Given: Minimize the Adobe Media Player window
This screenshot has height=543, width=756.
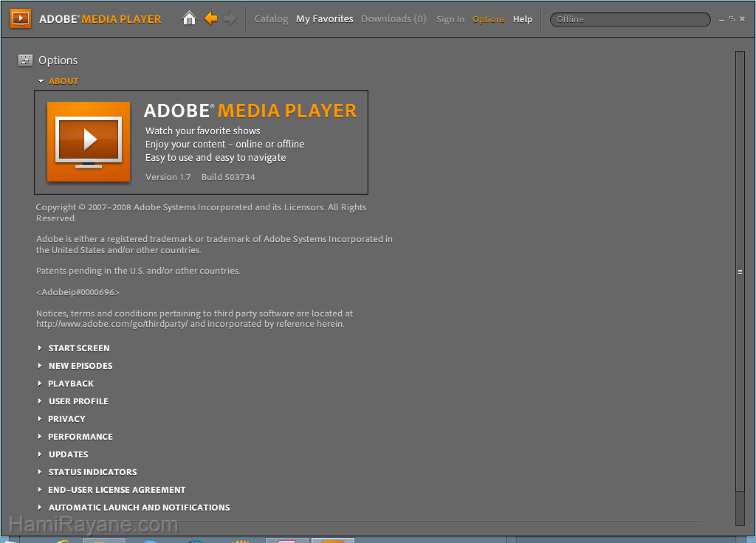Looking at the screenshot, I should click(x=721, y=19).
